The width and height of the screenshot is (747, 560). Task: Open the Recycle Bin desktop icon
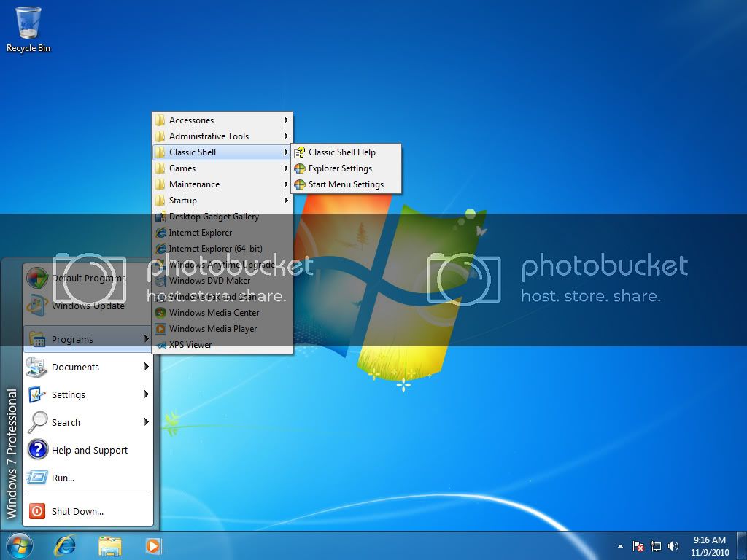[x=28, y=29]
